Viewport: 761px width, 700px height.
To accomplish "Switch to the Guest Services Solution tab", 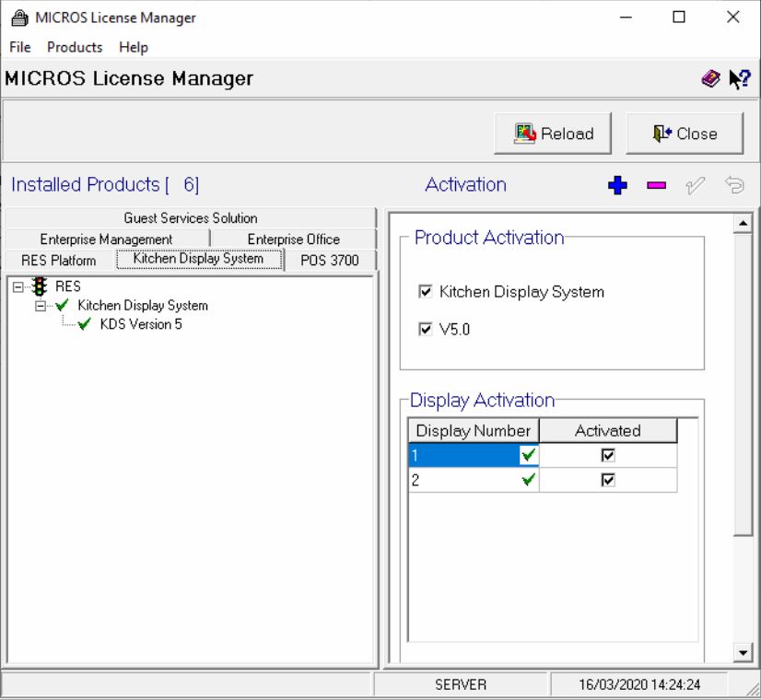I will [190, 217].
